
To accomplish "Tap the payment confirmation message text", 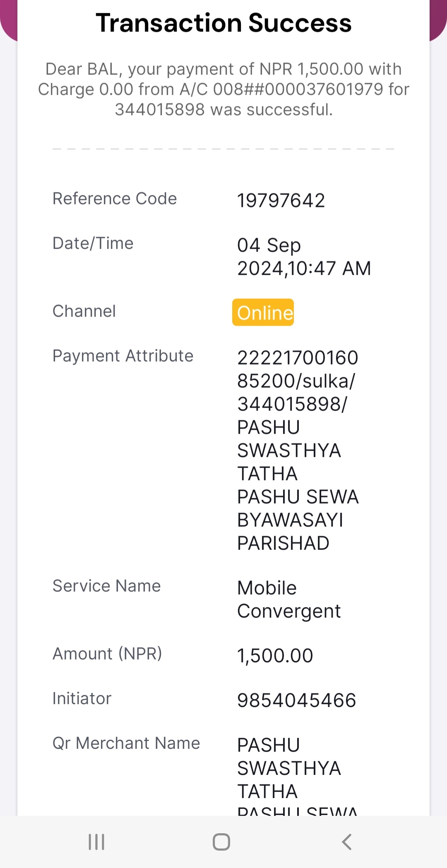I will click(223, 89).
